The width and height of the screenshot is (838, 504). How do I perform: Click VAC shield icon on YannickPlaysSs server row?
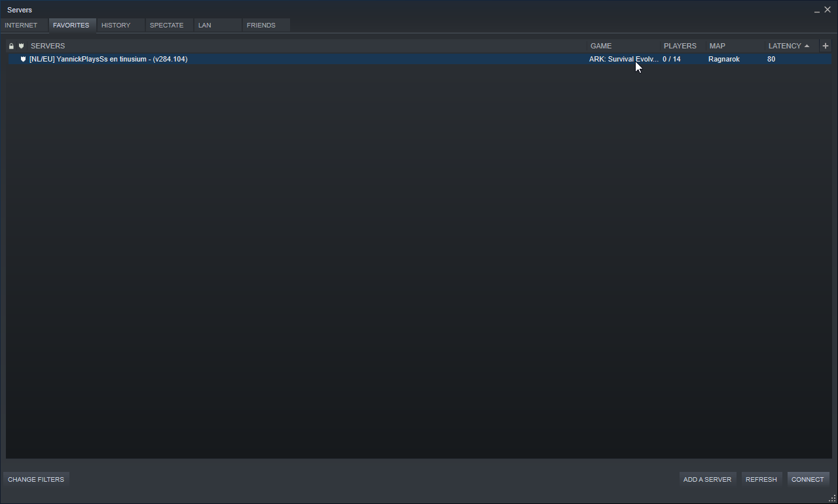click(x=23, y=59)
